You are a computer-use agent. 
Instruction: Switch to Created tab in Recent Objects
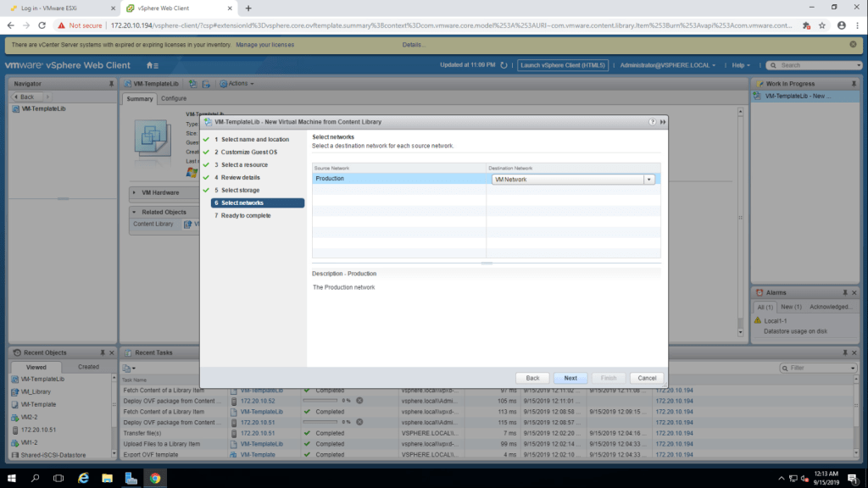(x=88, y=367)
